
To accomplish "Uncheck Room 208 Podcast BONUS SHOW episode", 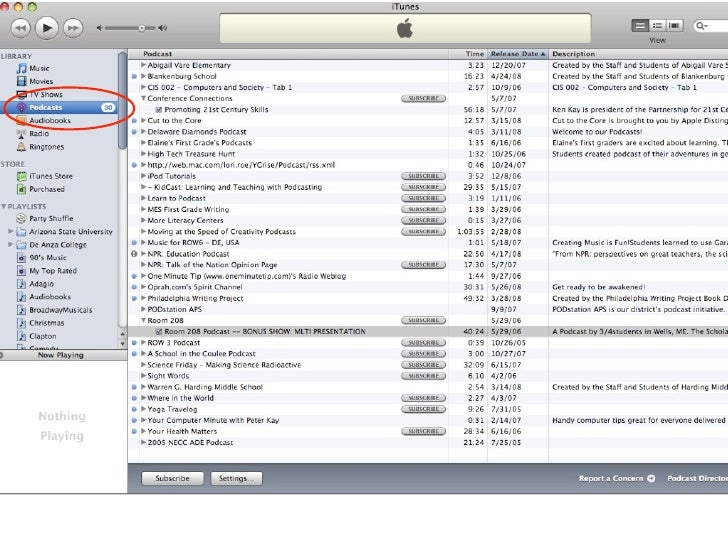I will click(159, 332).
